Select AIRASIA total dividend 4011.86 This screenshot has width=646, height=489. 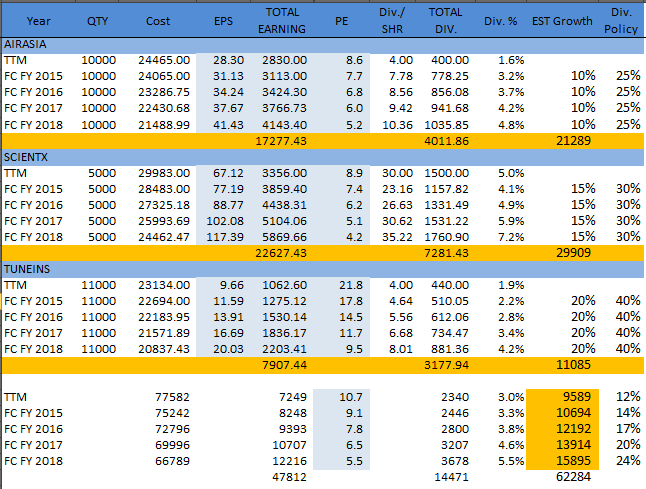pos(447,141)
